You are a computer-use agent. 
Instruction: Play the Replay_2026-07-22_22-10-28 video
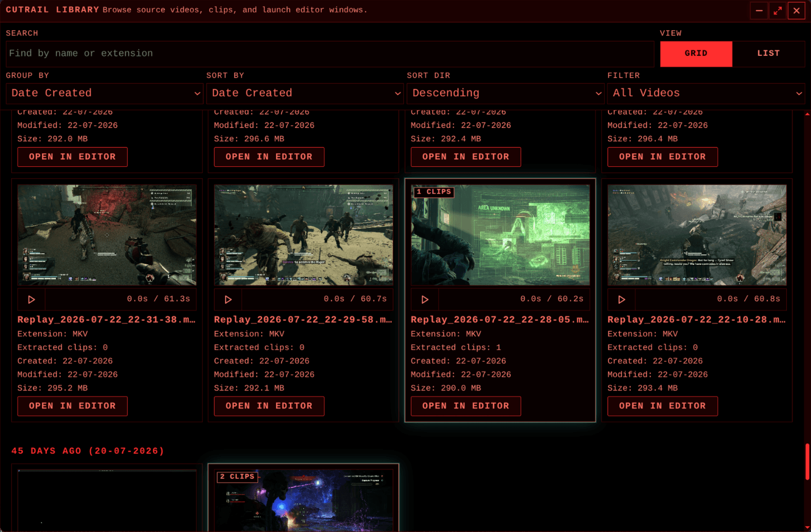tap(621, 299)
